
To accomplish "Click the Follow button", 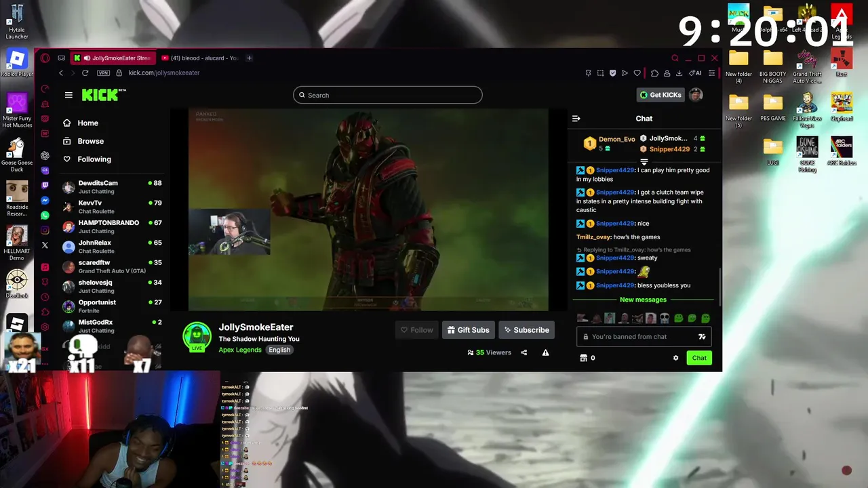I will click(416, 330).
